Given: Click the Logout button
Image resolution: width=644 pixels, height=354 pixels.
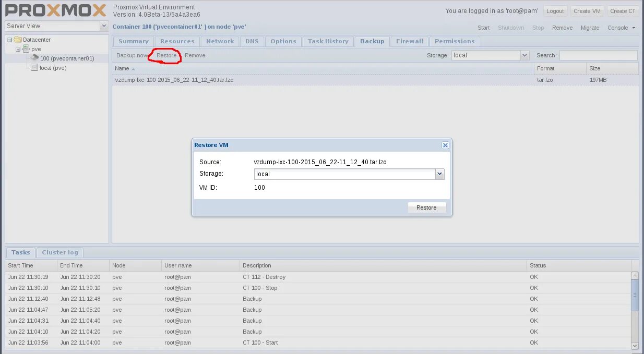Looking at the screenshot, I should 555,11.
